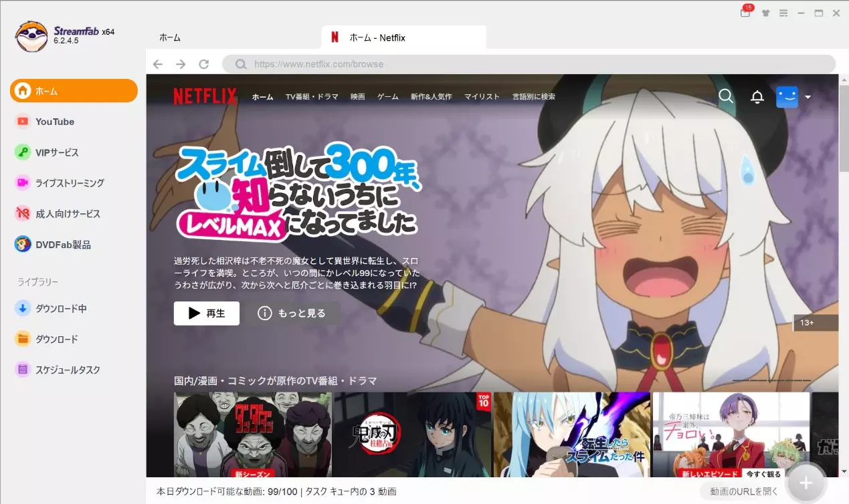849x504 pixels.
Task: Open スケジュールタスク in the library section
Action: tap(63, 370)
